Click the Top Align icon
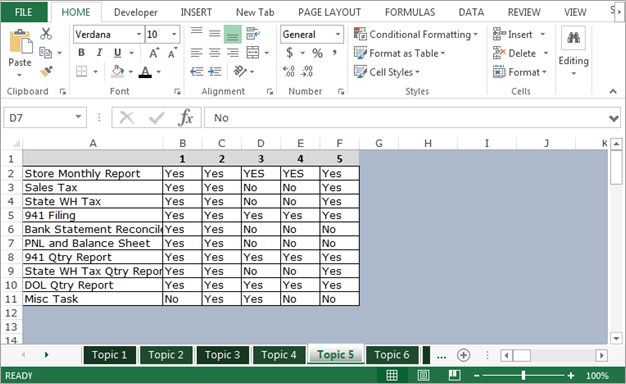626x384 pixels. pos(196,34)
